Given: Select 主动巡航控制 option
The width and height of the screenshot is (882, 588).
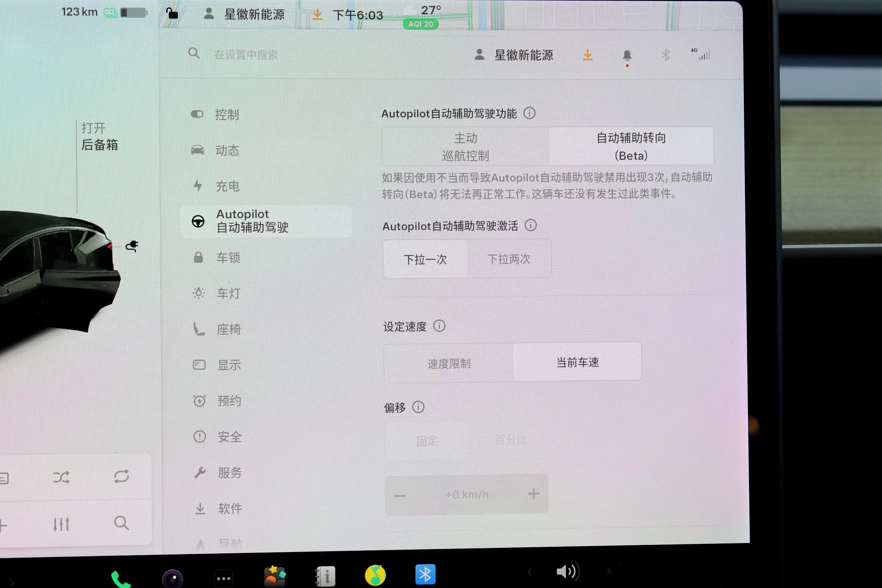Looking at the screenshot, I should [x=465, y=147].
